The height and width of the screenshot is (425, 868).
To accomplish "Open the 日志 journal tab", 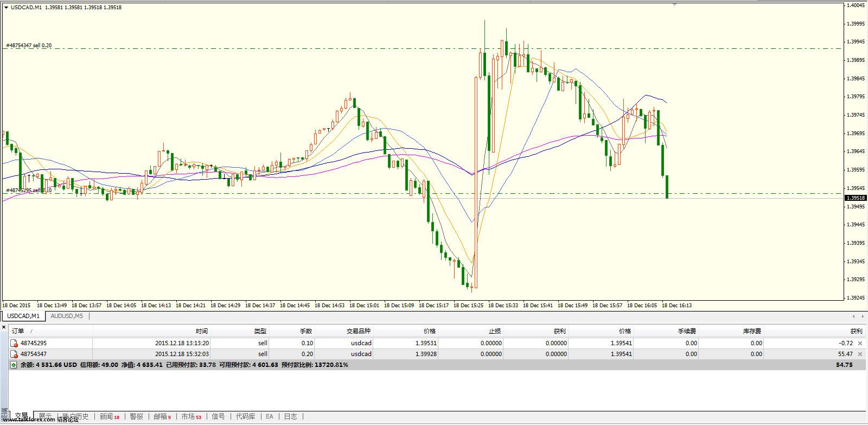I will (290, 416).
